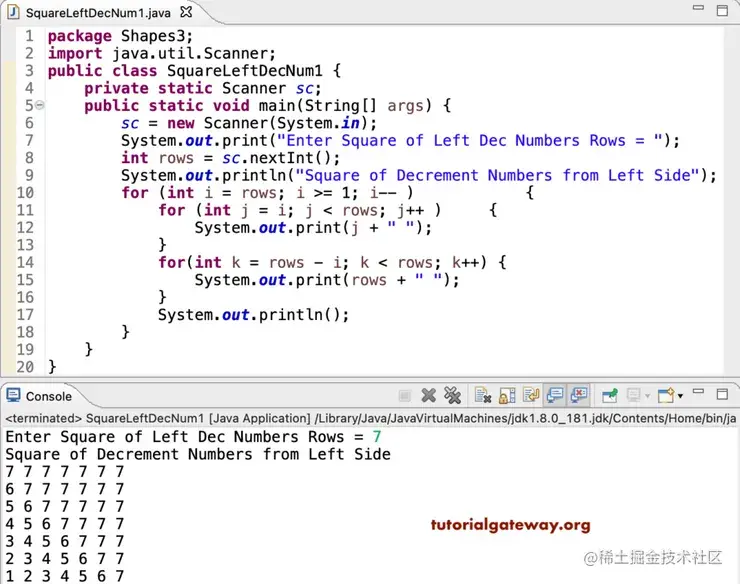Screen dimensions: 740x584
Task: Click the Console monitor icon on tab
Action: 13,395
